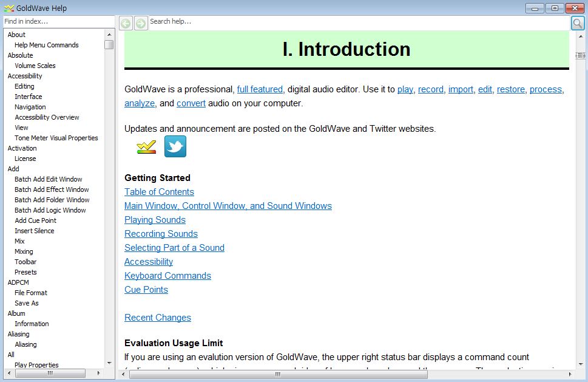
Task: Select Save As index entry
Action: coord(26,303)
